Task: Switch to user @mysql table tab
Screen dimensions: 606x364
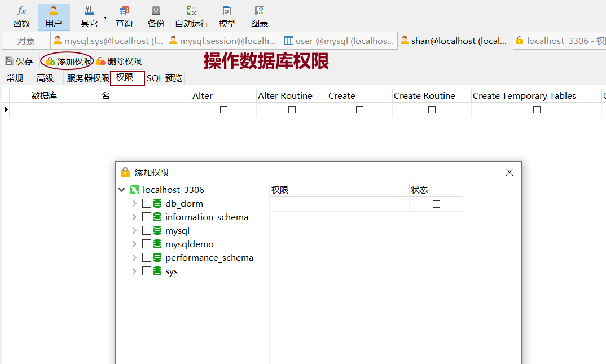Action: coord(339,41)
